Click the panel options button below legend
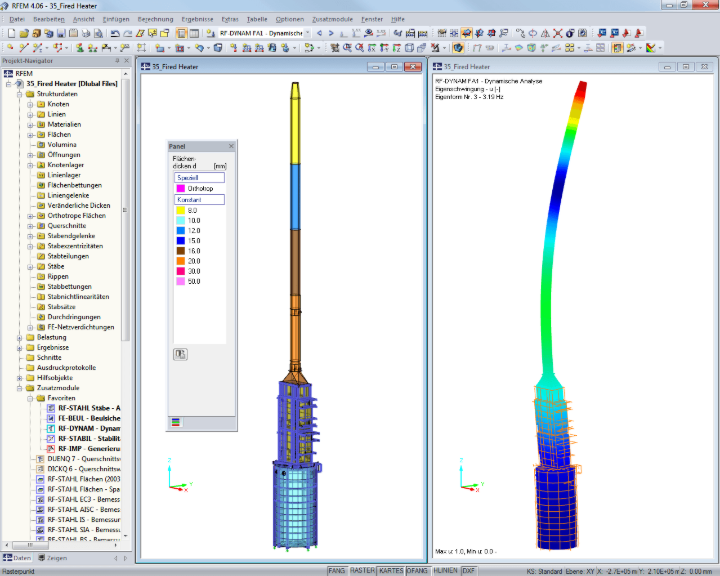Viewport: 720px width, 576px height. tap(180, 354)
